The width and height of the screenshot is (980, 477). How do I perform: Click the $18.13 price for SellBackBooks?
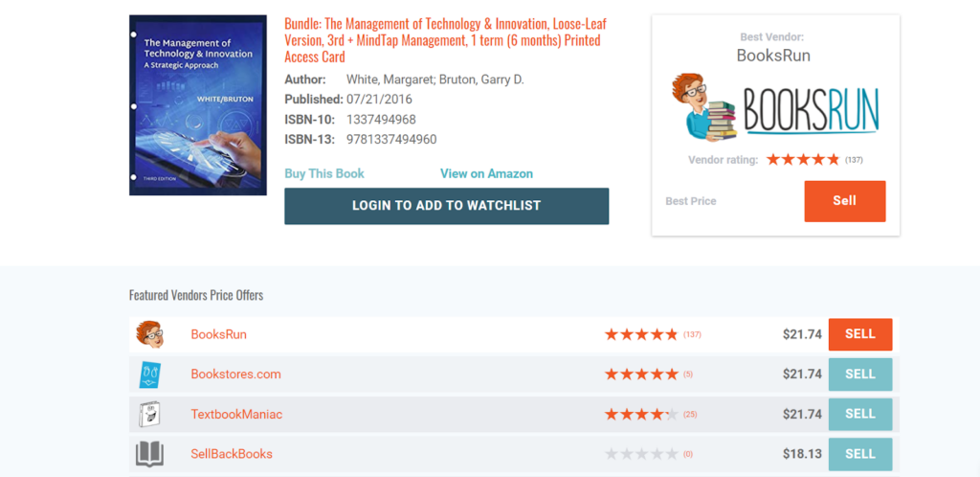pyautogui.click(x=802, y=454)
